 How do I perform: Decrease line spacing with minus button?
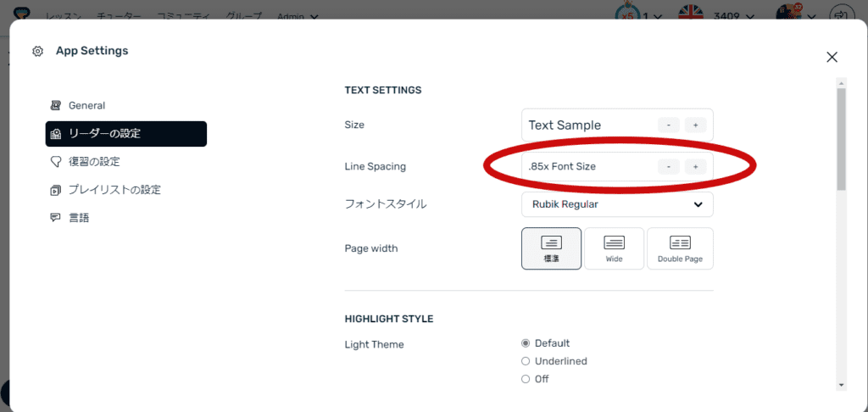(x=668, y=167)
